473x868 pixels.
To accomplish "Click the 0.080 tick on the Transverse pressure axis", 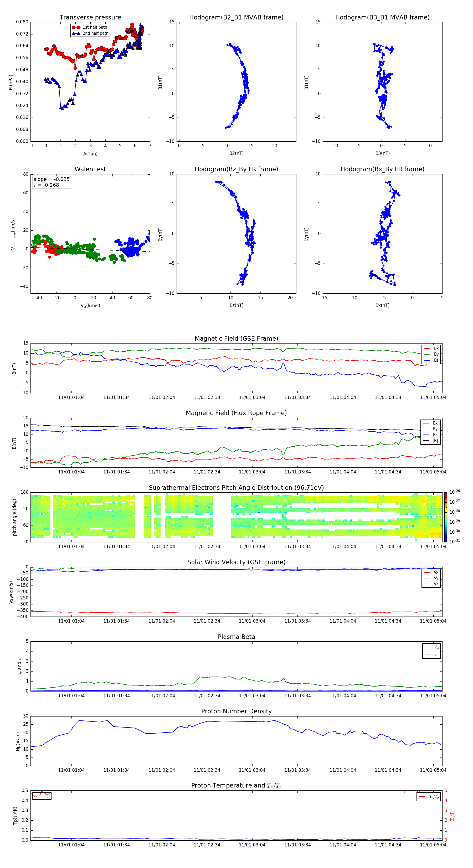I will (x=22, y=22).
